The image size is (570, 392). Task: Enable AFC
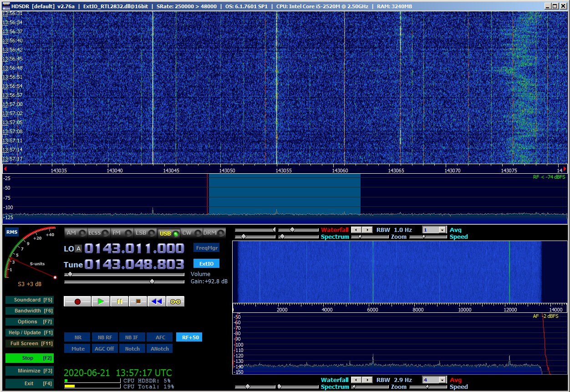pos(160,337)
